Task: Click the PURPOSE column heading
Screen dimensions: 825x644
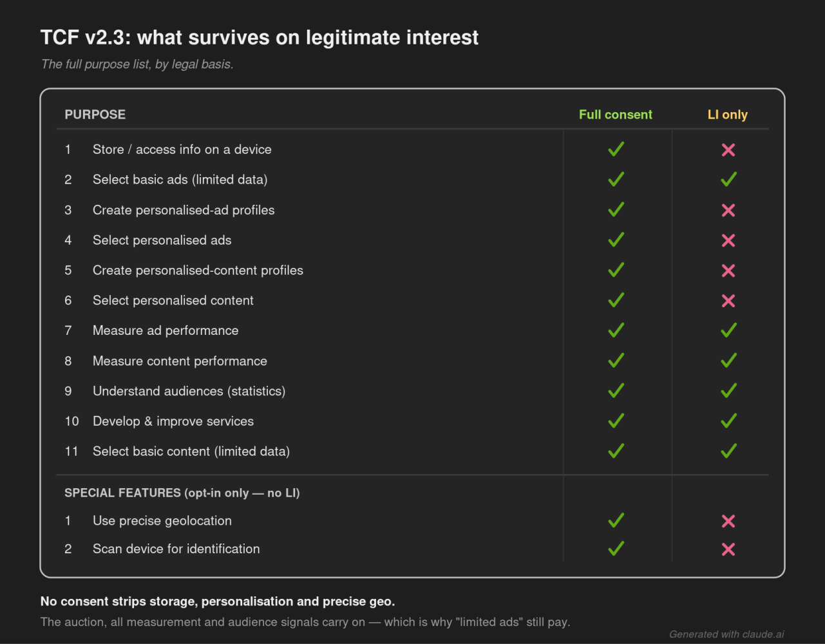Action: pos(95,115)
